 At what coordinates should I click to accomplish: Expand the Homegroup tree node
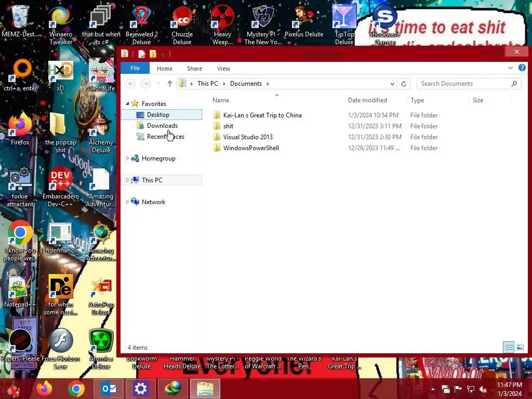(127, 158)
